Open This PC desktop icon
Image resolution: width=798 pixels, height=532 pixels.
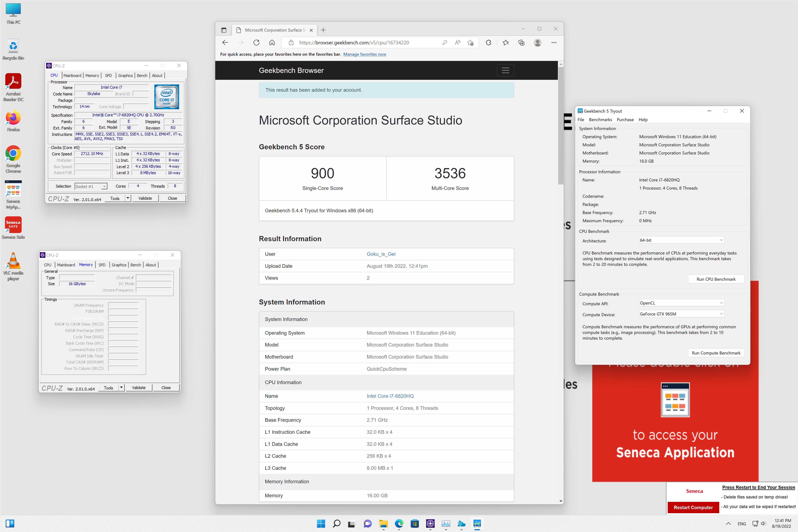[x=13, y=14]
